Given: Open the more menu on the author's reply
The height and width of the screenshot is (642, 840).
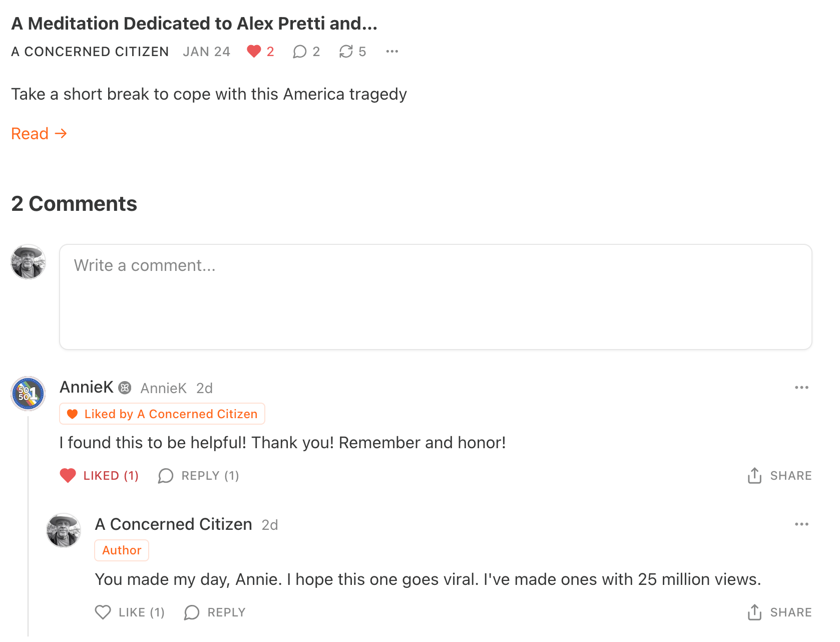Looking at the screenshot, I should tap(801, 524).
